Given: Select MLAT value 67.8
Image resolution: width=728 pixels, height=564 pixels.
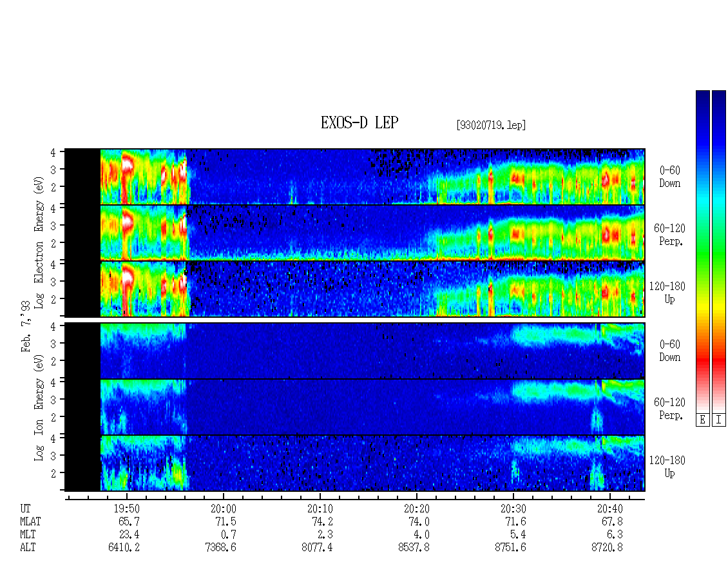Looking at the screenshot, I should [x=613, y=521].
